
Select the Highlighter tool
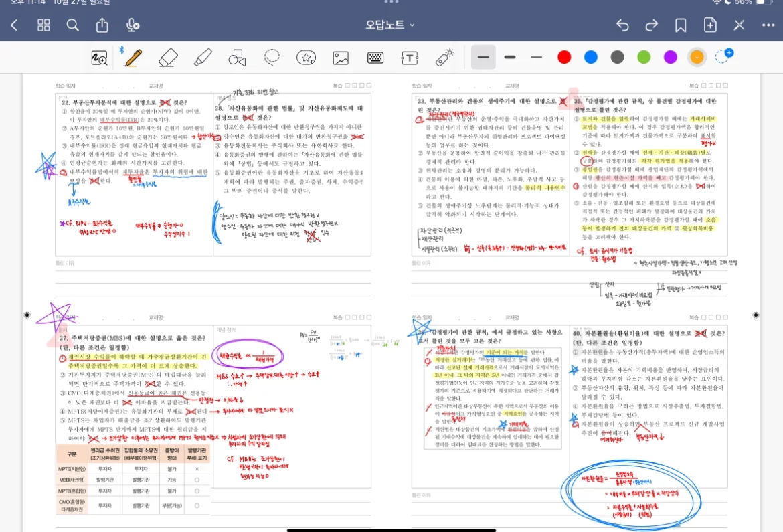pyautogui.click(x=203, y=58)
